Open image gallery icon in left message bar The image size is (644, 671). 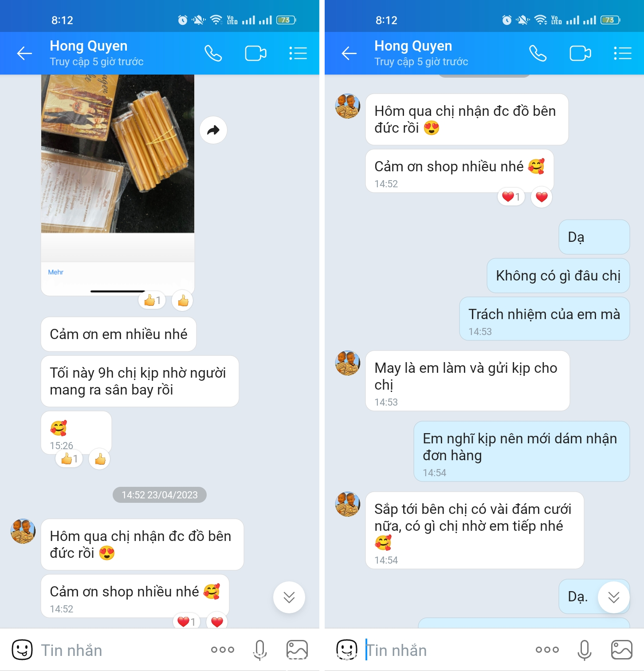coord(297,650)
